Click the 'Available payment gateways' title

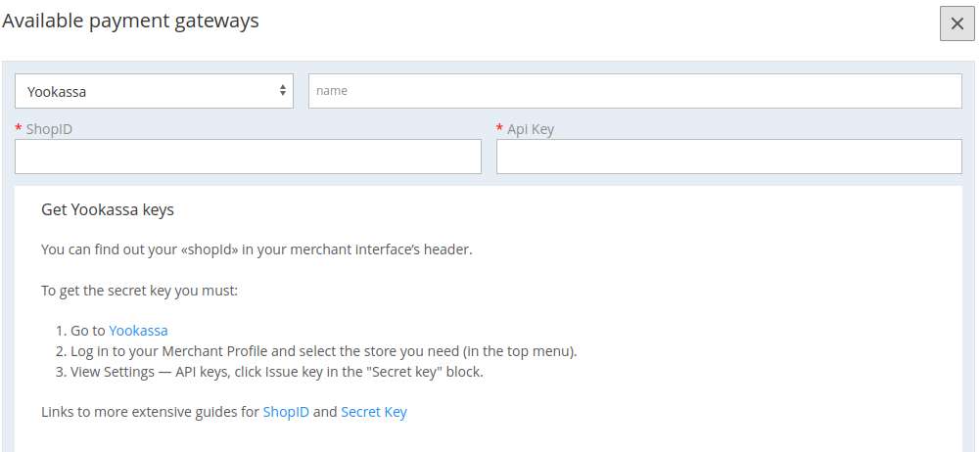[x=130, y=21]
